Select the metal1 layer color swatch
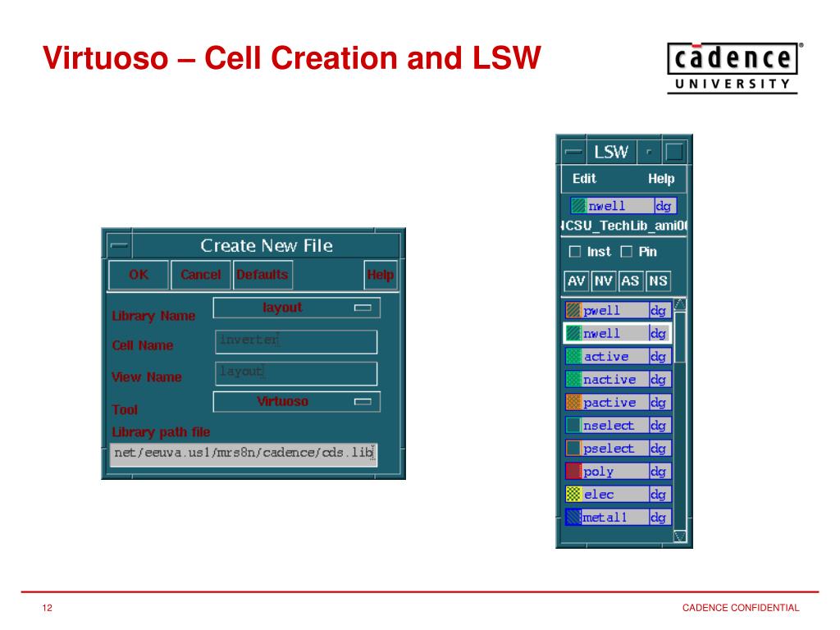The width and height of the screenshot is (840, 630). [573, 517]
